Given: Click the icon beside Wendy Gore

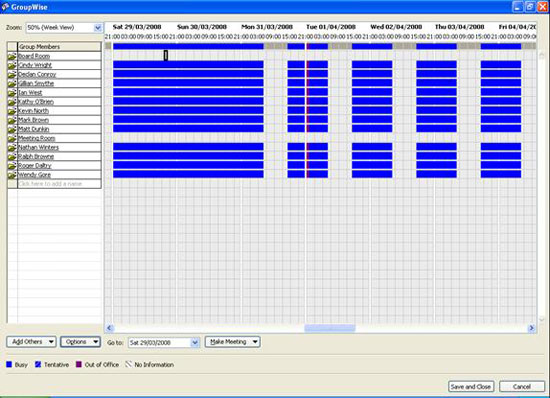Looking at the screenshot, I should [12, 175].
